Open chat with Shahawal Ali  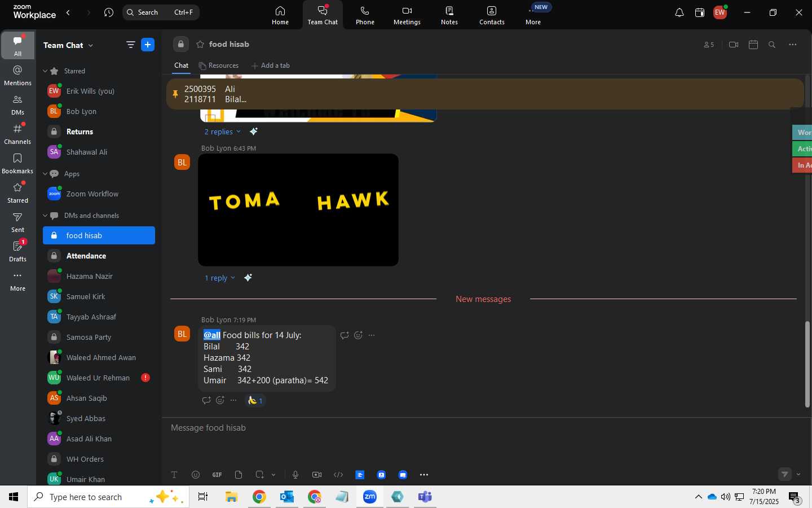click(x=99, y=152)
